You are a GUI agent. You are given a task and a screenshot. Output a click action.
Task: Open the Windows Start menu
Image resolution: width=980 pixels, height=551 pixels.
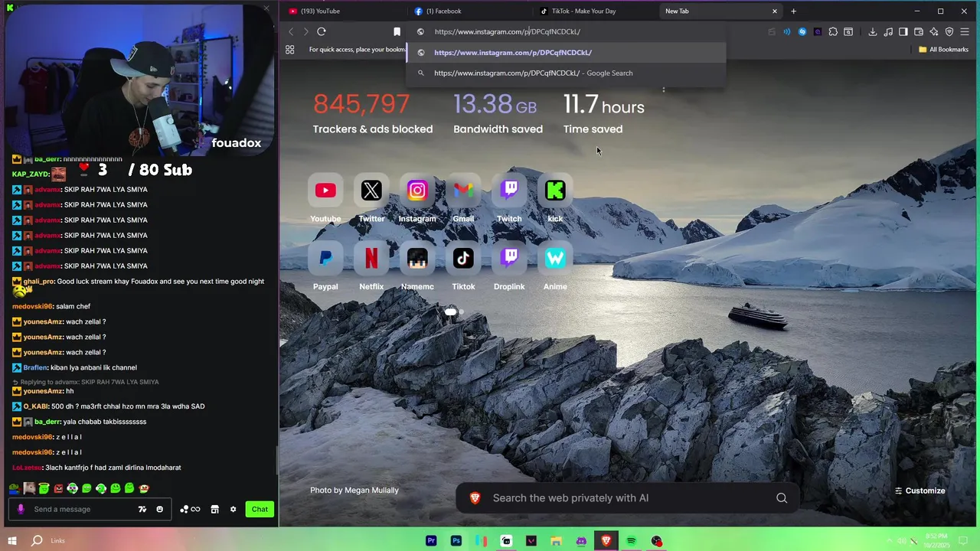[x=11, y=541]
